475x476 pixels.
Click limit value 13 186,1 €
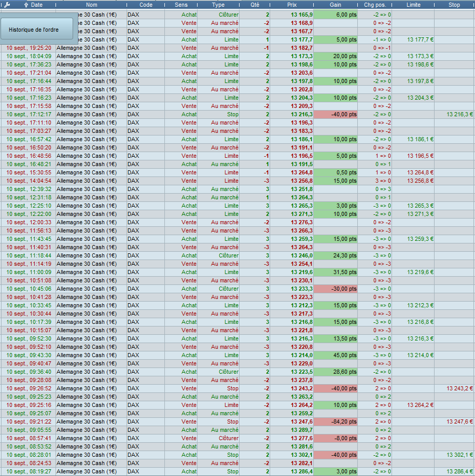(420, 139)
